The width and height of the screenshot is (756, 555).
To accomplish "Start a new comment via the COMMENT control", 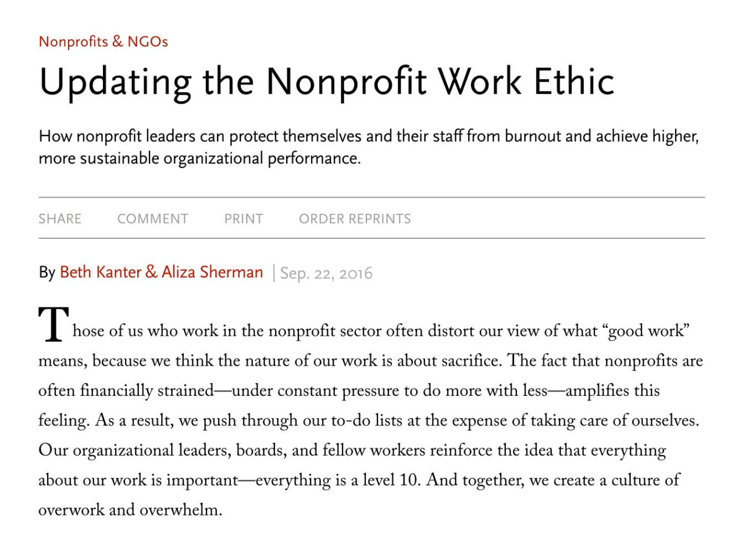I will (152, 219).
